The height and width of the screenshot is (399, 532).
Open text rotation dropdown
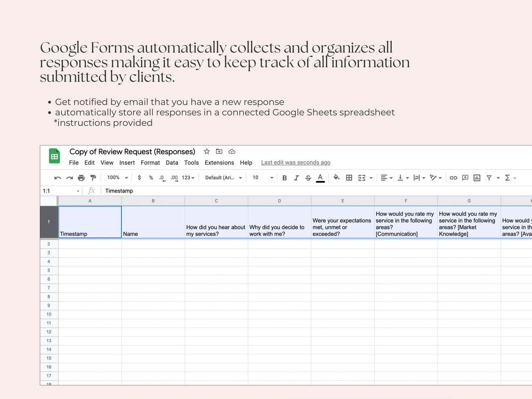pos(436,178)
